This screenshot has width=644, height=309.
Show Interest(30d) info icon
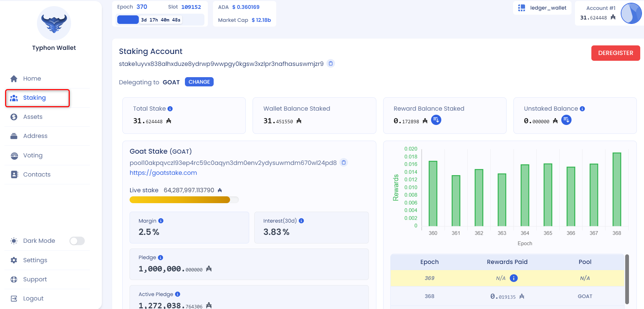coord(301,221)
